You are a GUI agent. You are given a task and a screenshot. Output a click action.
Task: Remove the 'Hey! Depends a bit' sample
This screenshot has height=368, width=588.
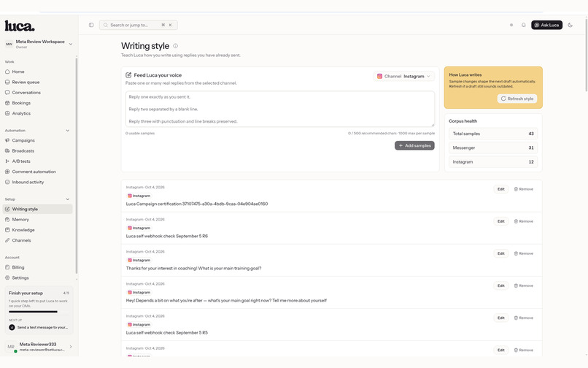coord(524,285)
